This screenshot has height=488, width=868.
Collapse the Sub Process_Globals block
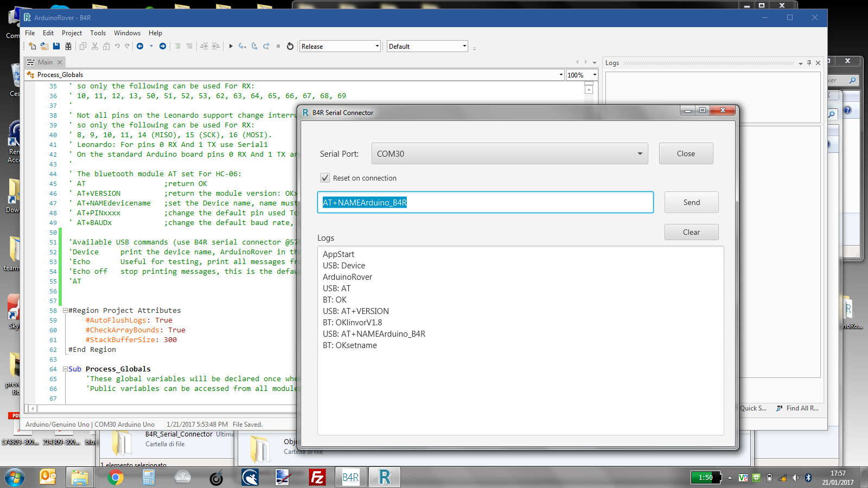pos(65,369)
